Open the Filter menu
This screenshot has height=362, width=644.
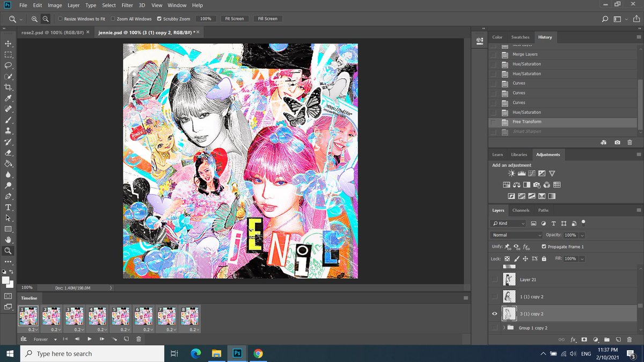tap(127, 5)
